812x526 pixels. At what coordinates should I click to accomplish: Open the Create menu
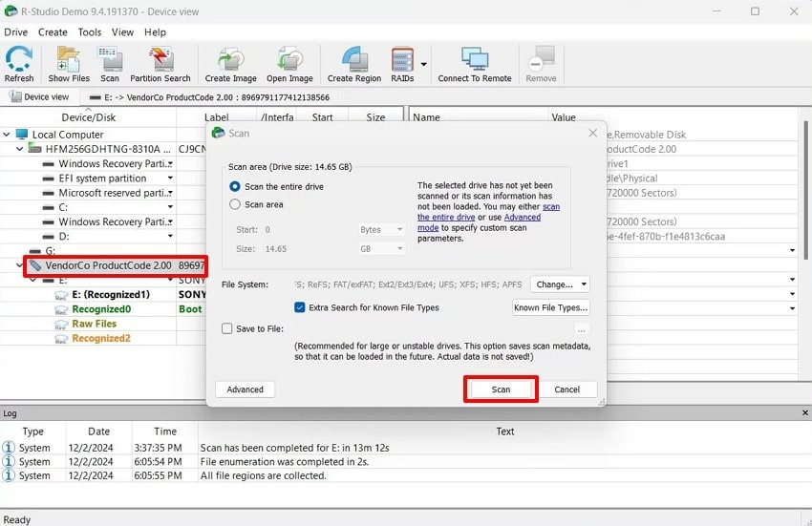53,32
